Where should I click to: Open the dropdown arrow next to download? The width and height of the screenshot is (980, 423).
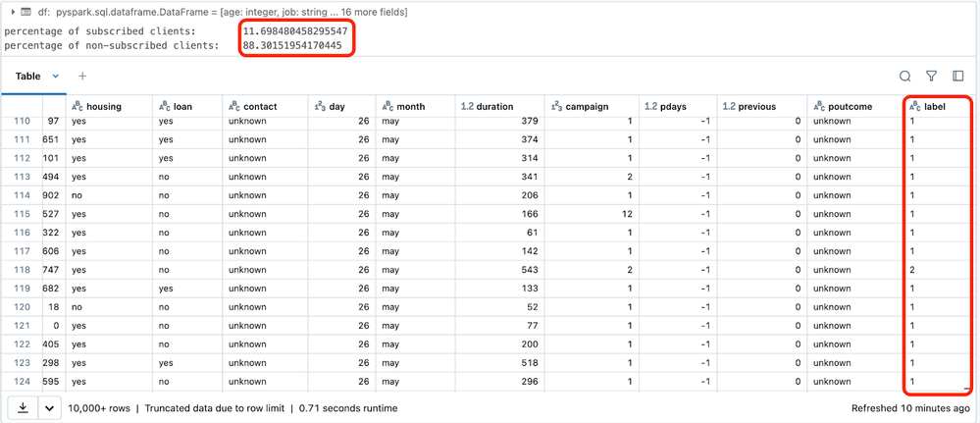pyautogui.click(x=49, y=406)
